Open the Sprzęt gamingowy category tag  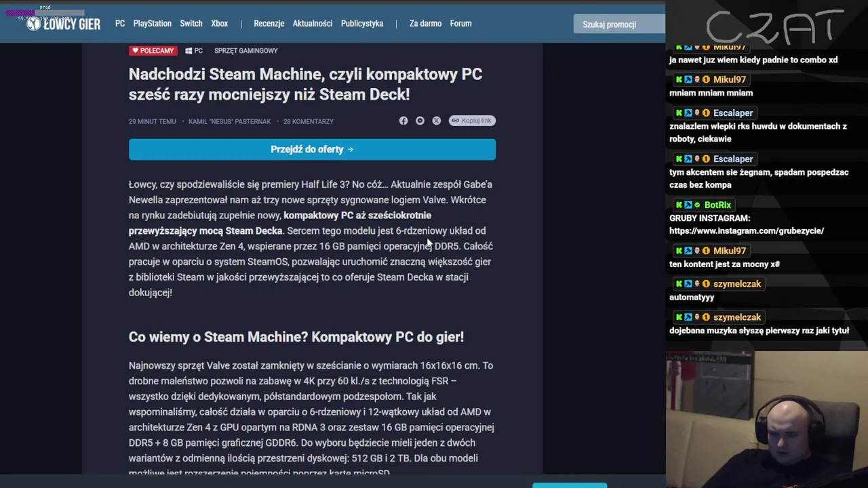[x=245, y=51]
